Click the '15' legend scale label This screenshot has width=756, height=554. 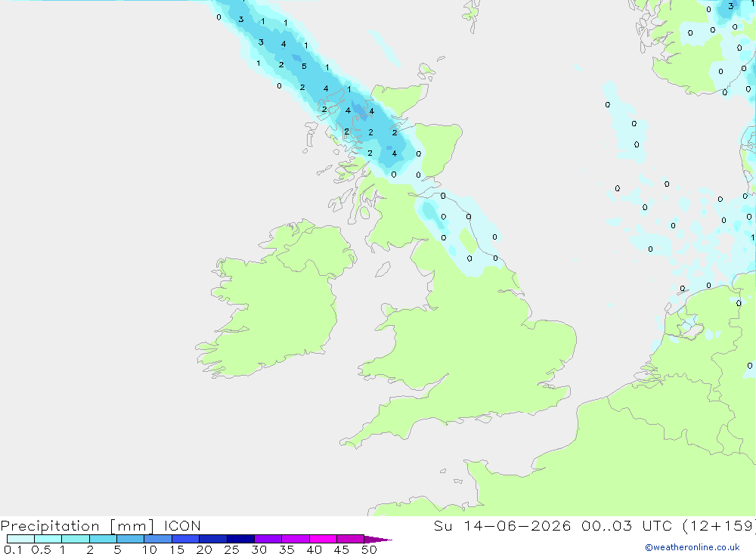(177, 549)
